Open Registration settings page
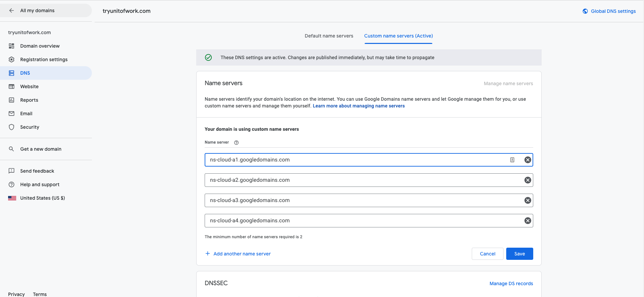This screenshot has height=297, width=644. 44,59
